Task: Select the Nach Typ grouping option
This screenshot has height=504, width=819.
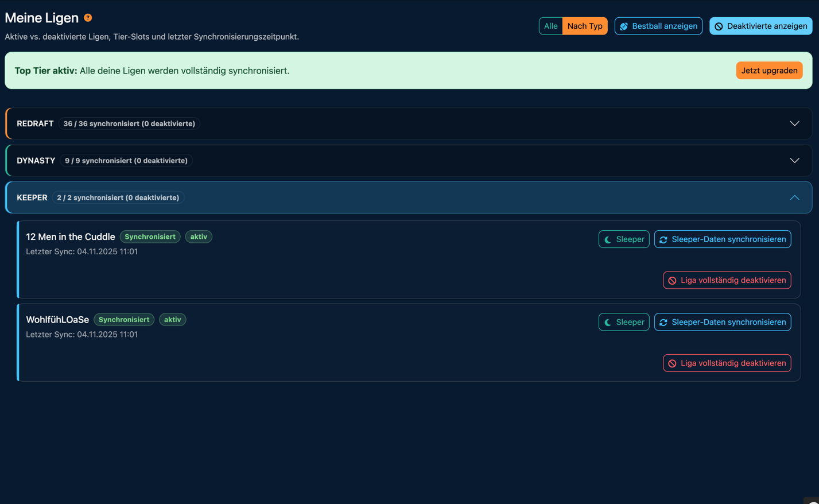Action: tap(584, 26)
